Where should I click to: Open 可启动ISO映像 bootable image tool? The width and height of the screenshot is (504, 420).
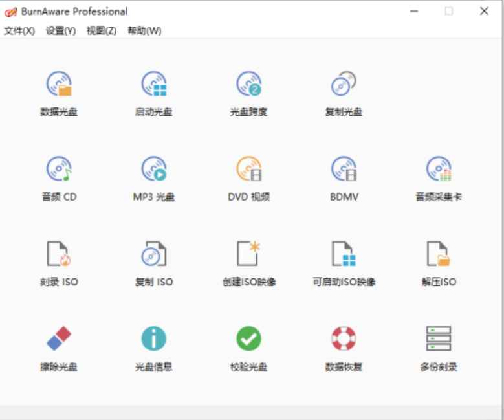tap(344, 254)
